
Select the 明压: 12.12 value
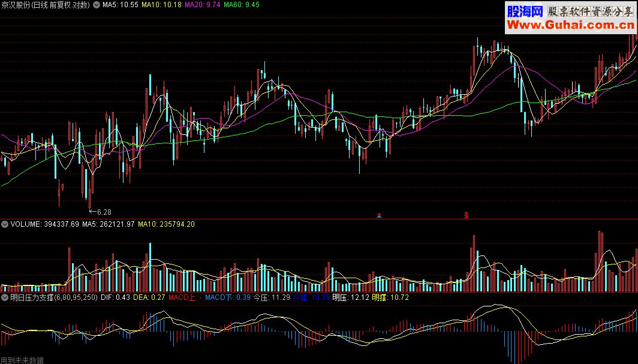(351, 297)
